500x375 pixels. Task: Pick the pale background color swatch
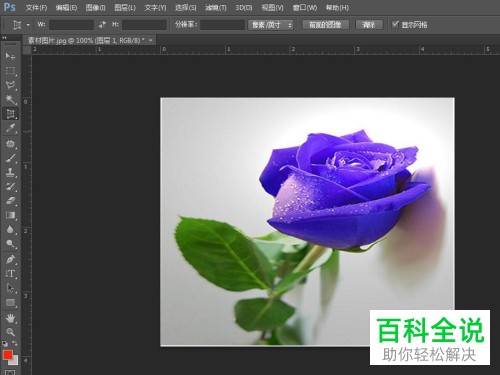pyautogui.click(x=15, y=361)
